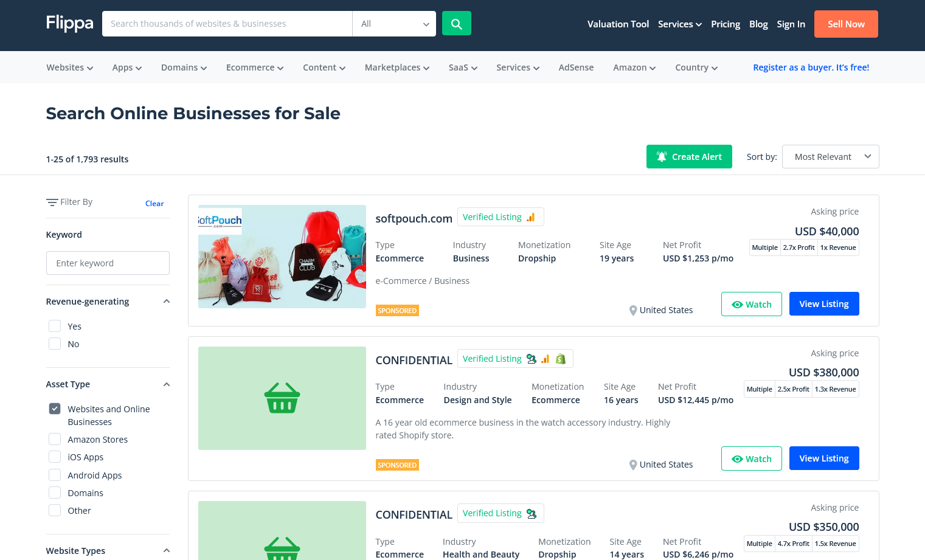Open the Sort by Most Relevant dropdown
The height and width of the screenshot is (560, 925).
(x=830, y=157)
